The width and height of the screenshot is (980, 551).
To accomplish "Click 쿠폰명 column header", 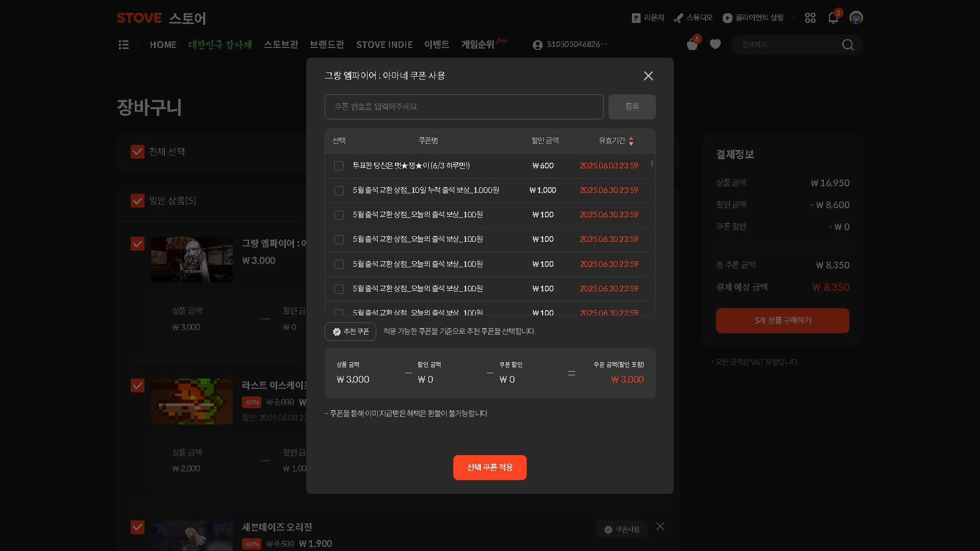I will pos(428,141).
